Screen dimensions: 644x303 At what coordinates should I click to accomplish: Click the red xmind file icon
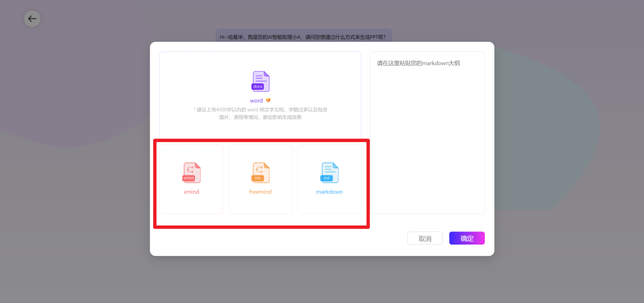[191, 172]
